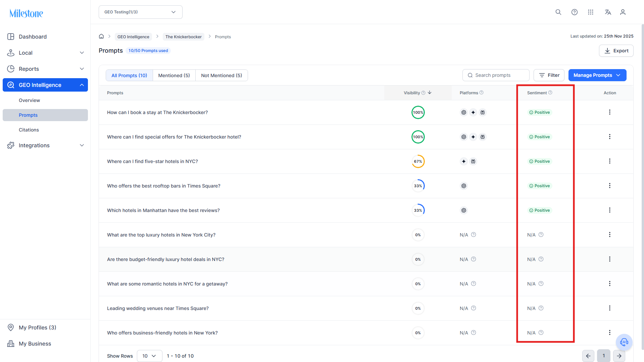Go to the next page arrow

pos(619,356)
